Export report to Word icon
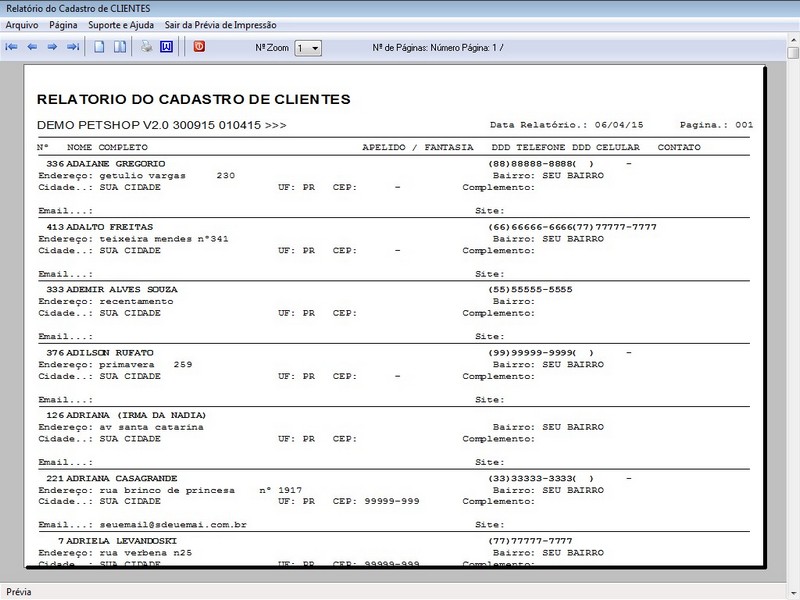This screenshot has height=600, width=800. pyautogui.click(x=166, y=47)
